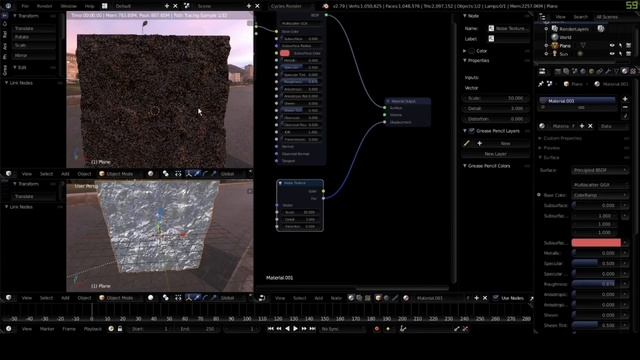Select the texture nodes tree type icon
Image resolution: width=640 pixels, height=360 pixels.
pyautogui.click(x=367, y=298)
